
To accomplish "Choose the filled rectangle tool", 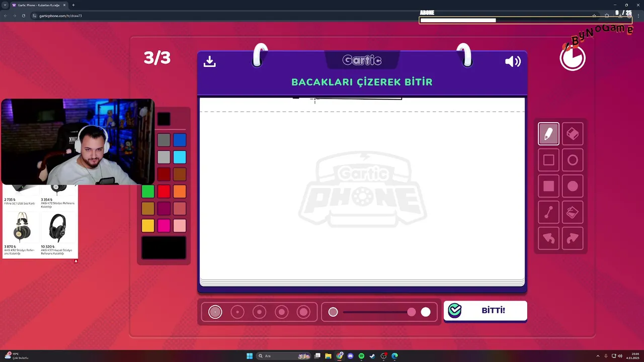I will pyautogui.click(x=548, y=186).
